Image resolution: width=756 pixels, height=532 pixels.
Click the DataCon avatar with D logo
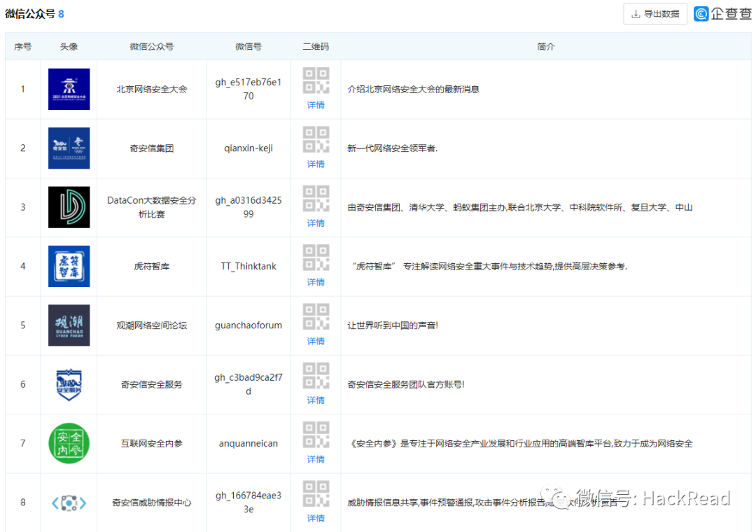[x=69, y=207]
